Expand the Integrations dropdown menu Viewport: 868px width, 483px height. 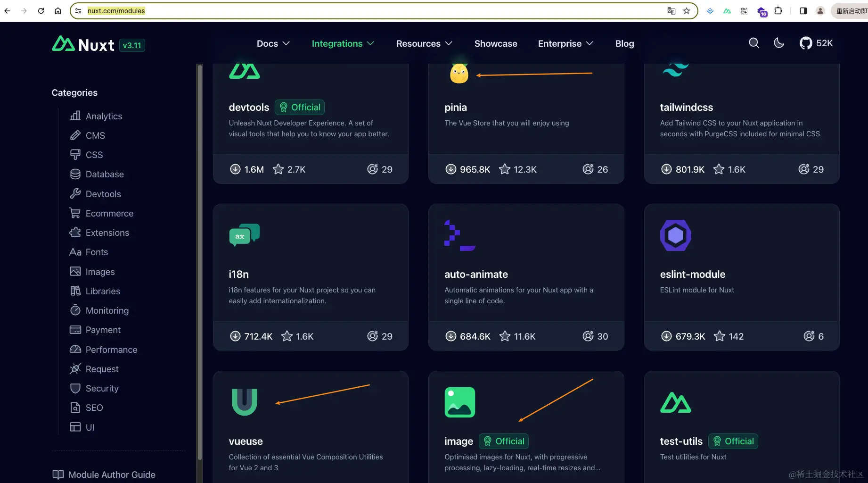click(343, 43)
